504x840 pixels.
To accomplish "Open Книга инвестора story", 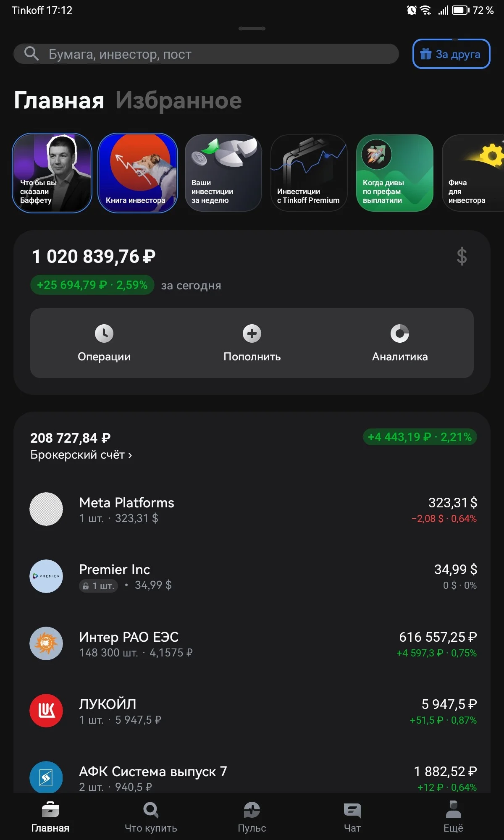I will (138, 173).
